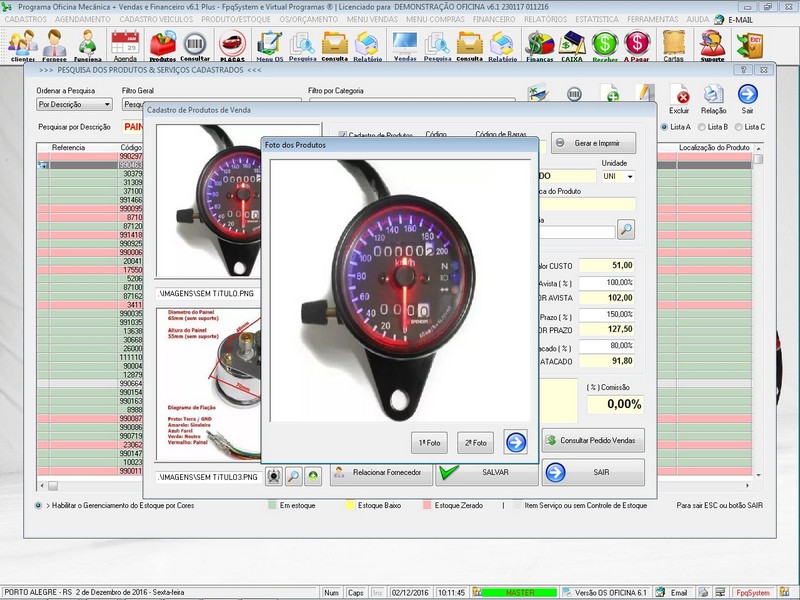The width and height of the screenshot is (800, 600).
Task: Open the Produtos toolbox icon
Action: click(163, 45)
